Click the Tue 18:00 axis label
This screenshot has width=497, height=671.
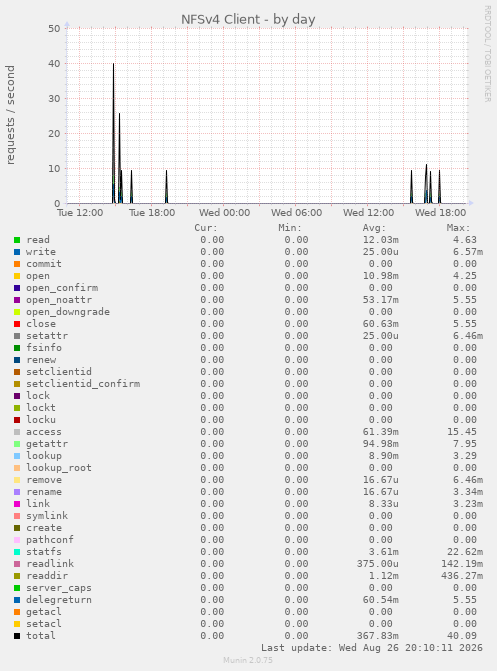(152, 213)
